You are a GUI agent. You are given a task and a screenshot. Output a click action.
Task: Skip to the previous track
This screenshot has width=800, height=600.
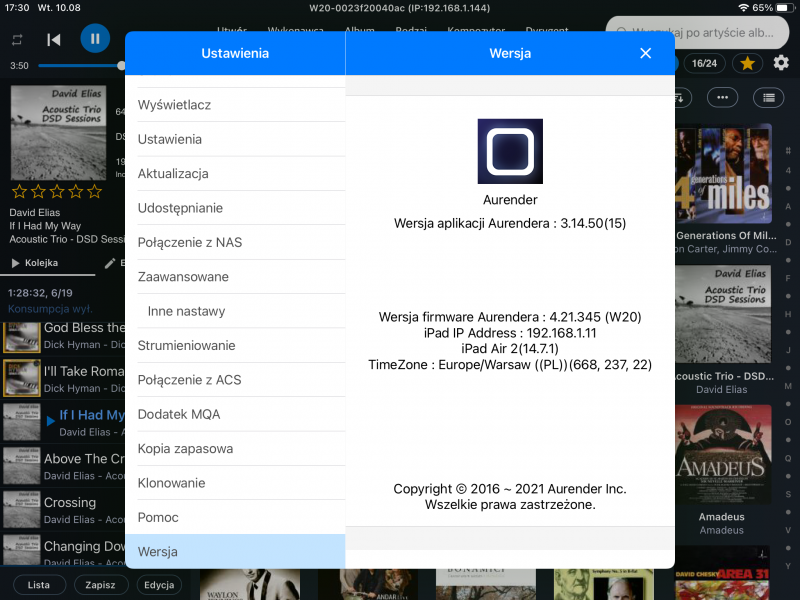[54, 40]
